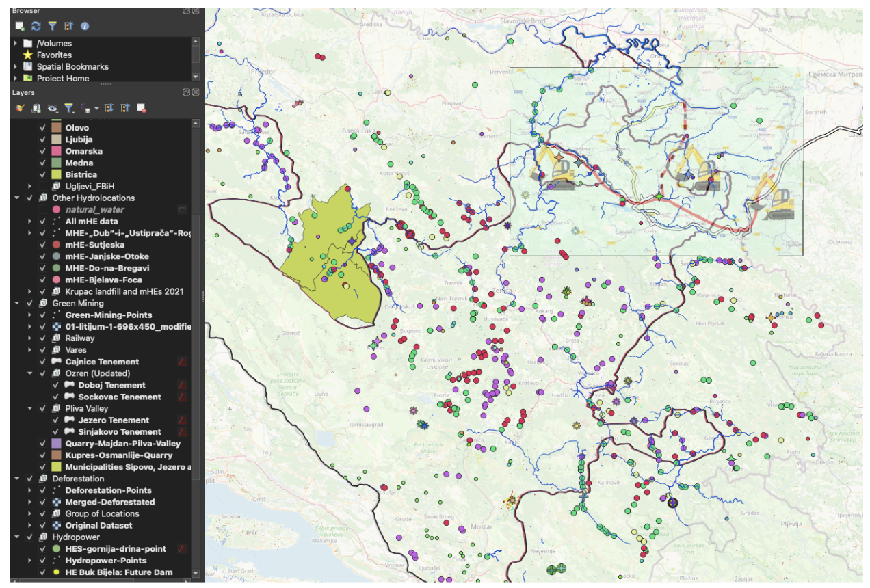Click the Bistrica layer color swatch
This screenshot has height=588, width=870.
[x=56, y=174]
